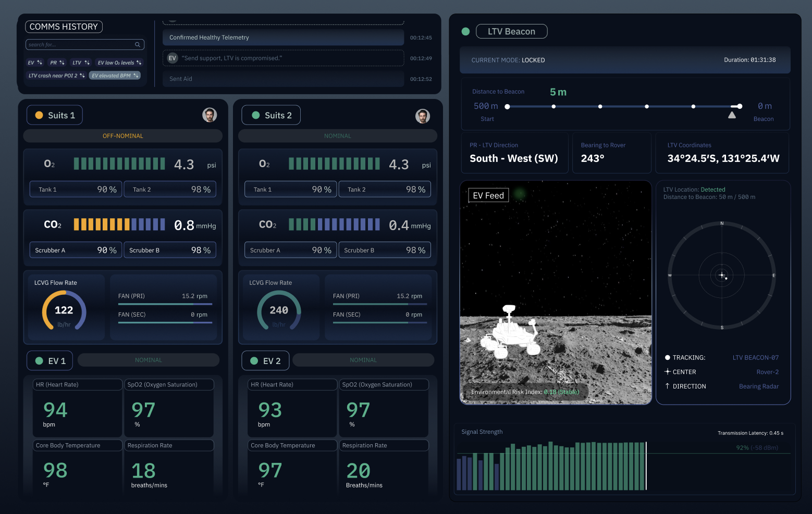The image size is (812, 514).
Task: Open the Suits 1 crew member avatar
Action: [210, 115]
